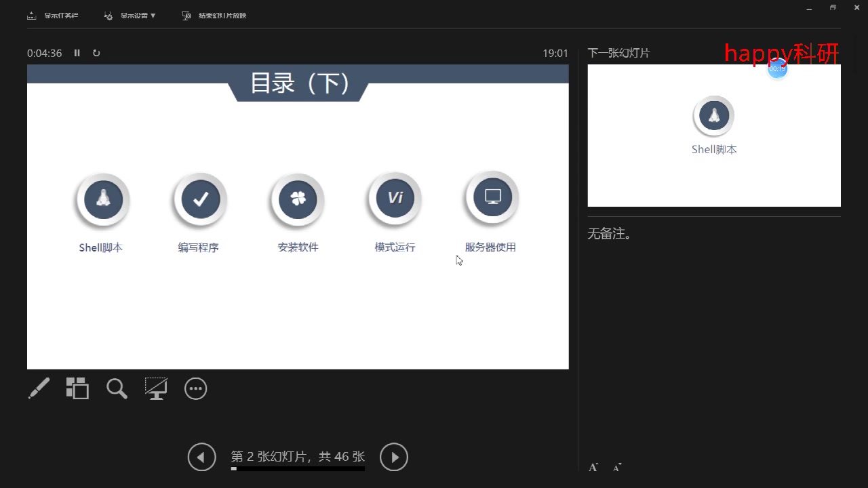The height and width of the screenshot is (488, 868).
Task: Click the Shell脚本 icon on the slide
Action: pyautogui.click(x=102, y=199)
